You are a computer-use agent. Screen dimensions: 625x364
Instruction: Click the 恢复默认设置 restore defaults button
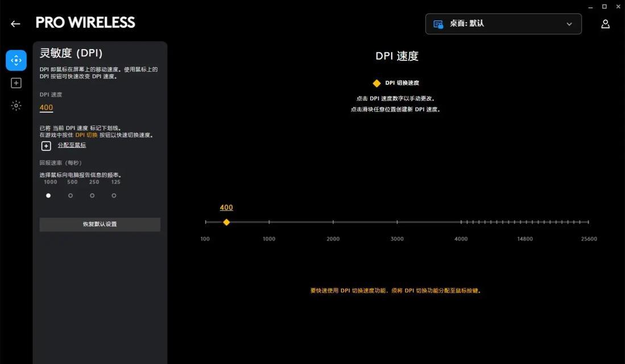point(100,224)
